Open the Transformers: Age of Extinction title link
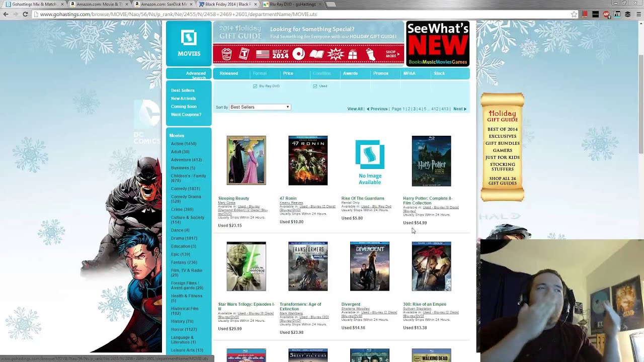 pos(300,307)
